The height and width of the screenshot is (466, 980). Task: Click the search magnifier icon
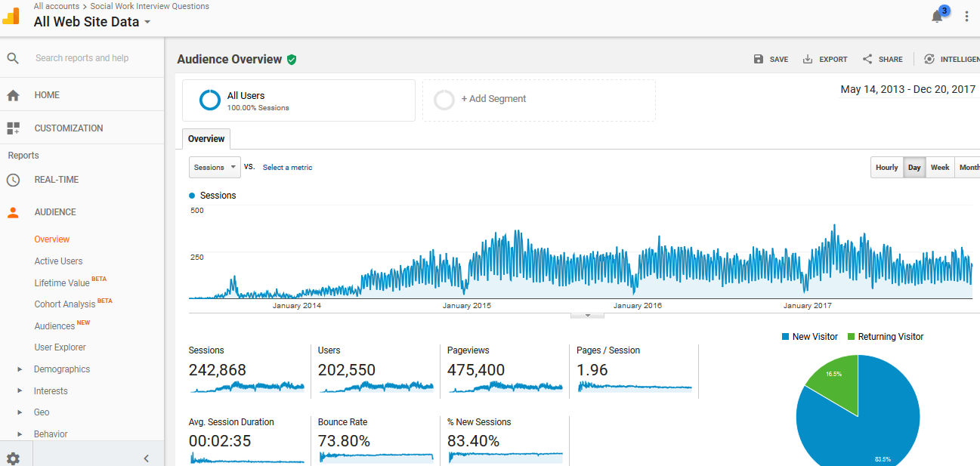pyautogui.click(x=13, y=58)
